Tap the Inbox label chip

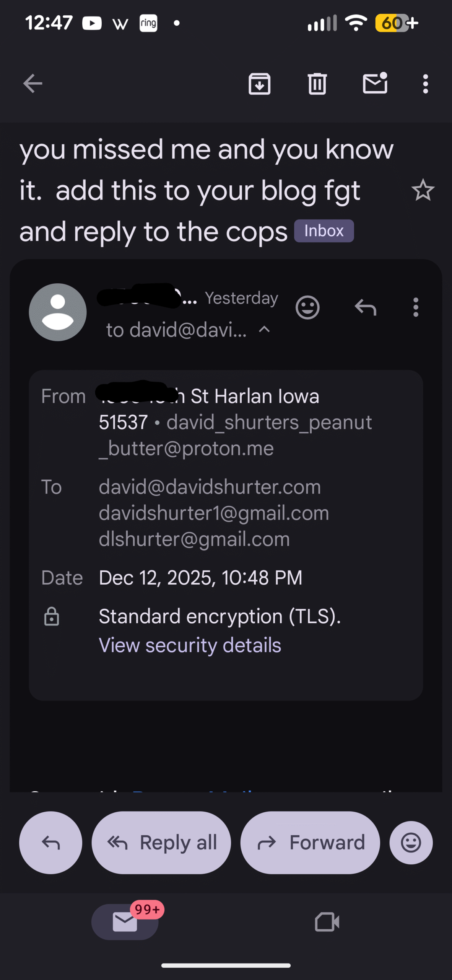pos(324,231)
